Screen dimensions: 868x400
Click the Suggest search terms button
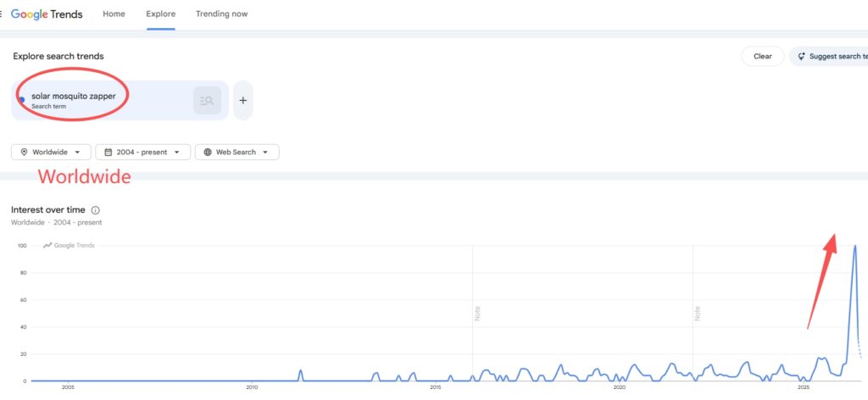click(829, 57)
